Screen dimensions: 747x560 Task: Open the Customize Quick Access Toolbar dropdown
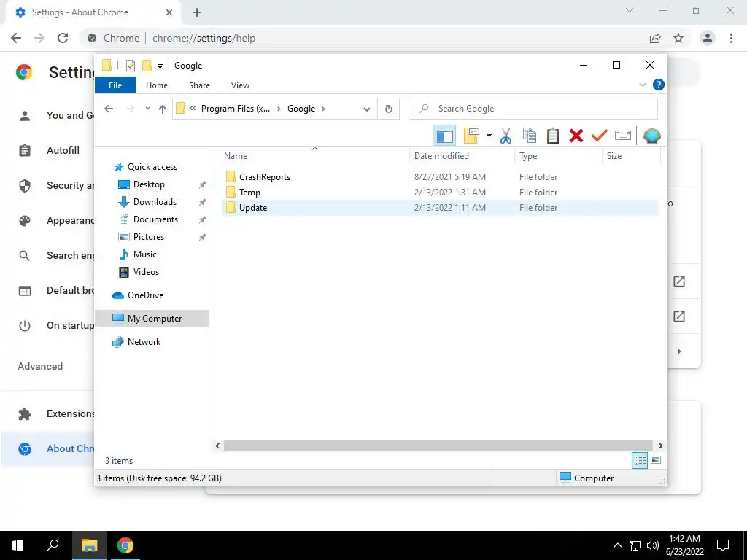[x=160, y=66]
